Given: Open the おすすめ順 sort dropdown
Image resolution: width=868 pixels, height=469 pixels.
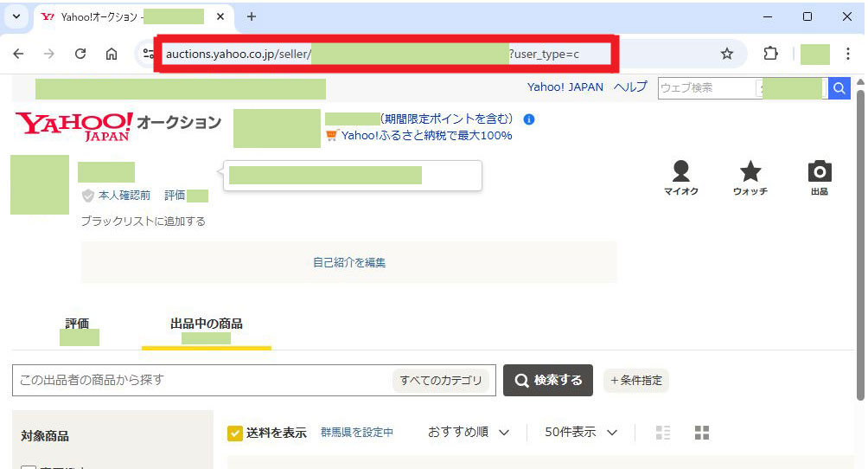Looking at the screenshot, I should 469,432.
